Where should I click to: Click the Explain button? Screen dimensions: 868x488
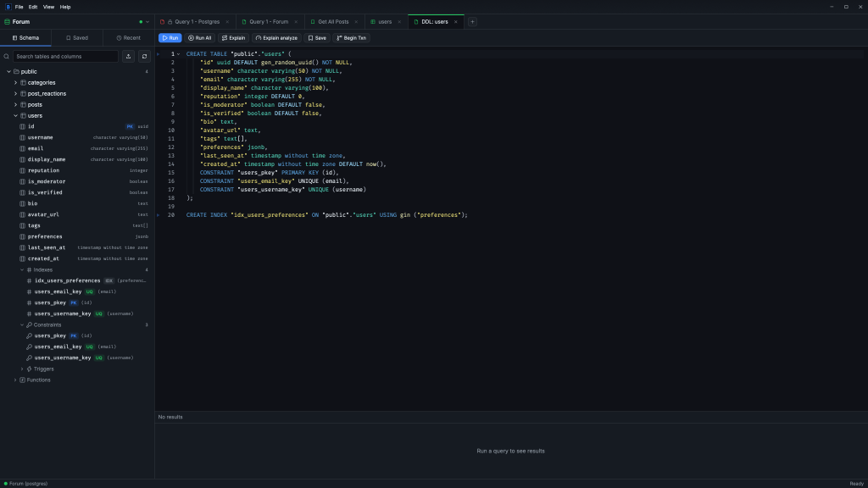(234, 38)
